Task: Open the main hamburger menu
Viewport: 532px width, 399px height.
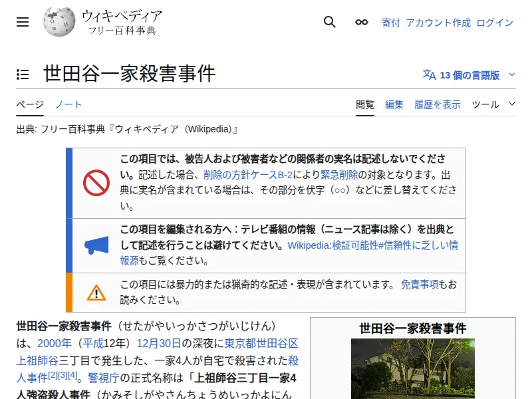Action: 23,22
